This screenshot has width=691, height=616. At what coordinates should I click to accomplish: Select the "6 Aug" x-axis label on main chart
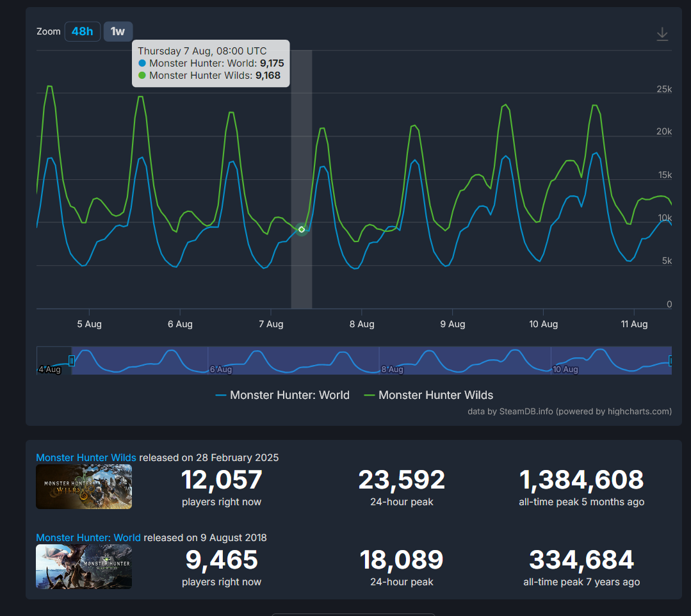[x=180, y=324]
